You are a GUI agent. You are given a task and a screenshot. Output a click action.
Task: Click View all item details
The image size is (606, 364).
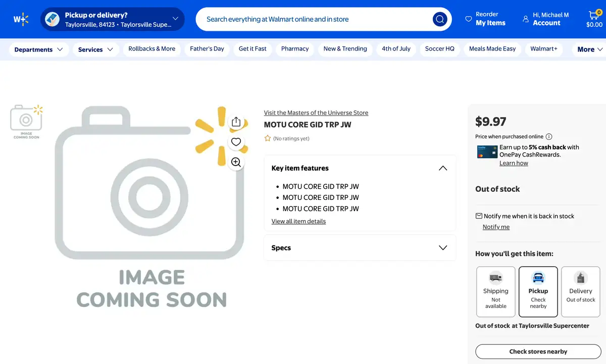point(298,221)
